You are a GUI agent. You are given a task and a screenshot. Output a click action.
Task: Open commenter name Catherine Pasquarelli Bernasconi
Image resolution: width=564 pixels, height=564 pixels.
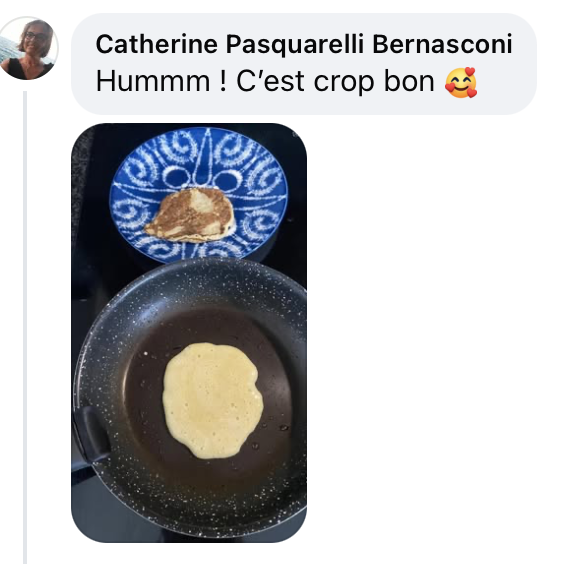[x=304, y=44]
